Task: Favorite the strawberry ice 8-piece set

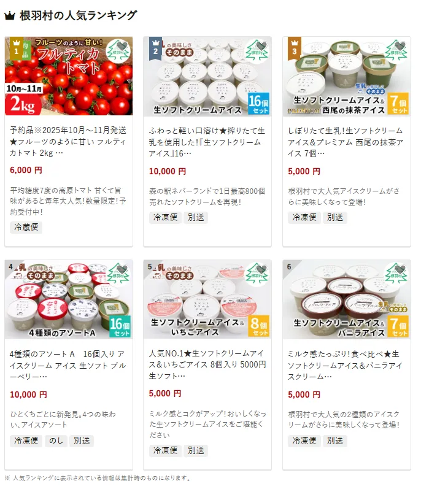Action: (262, 269)
